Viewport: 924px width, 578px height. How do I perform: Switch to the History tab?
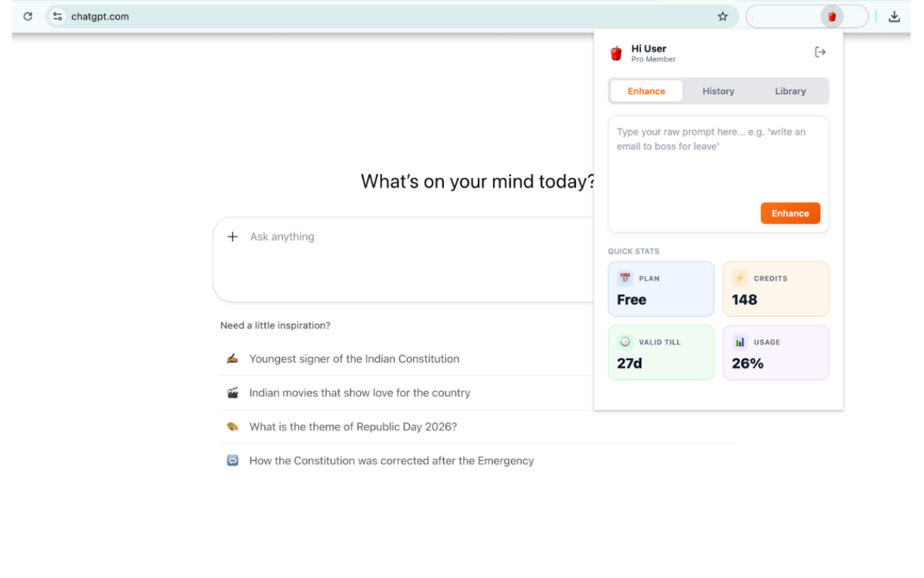718,91
